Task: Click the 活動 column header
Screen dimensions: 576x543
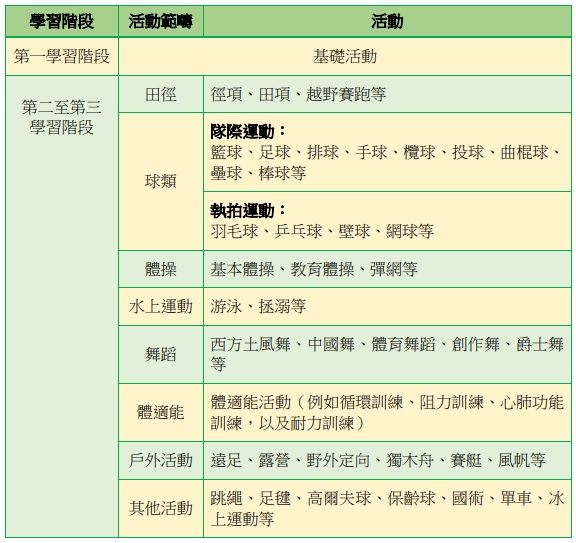Action: [x=387, y=21]
